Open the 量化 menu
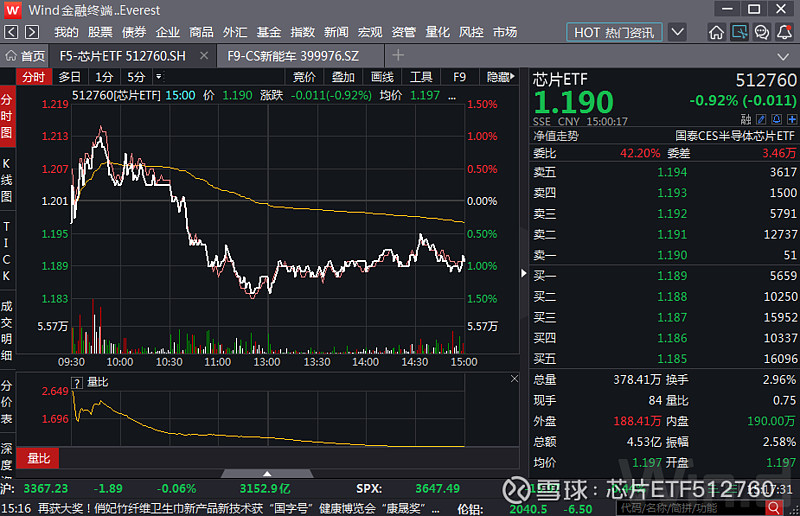The image size is (800, 516). coord(438,32)
